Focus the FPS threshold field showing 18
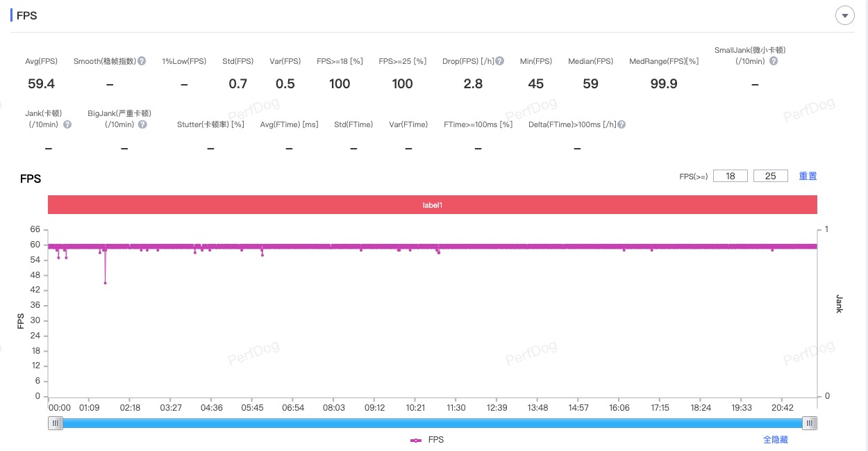 tap(731, 177)
